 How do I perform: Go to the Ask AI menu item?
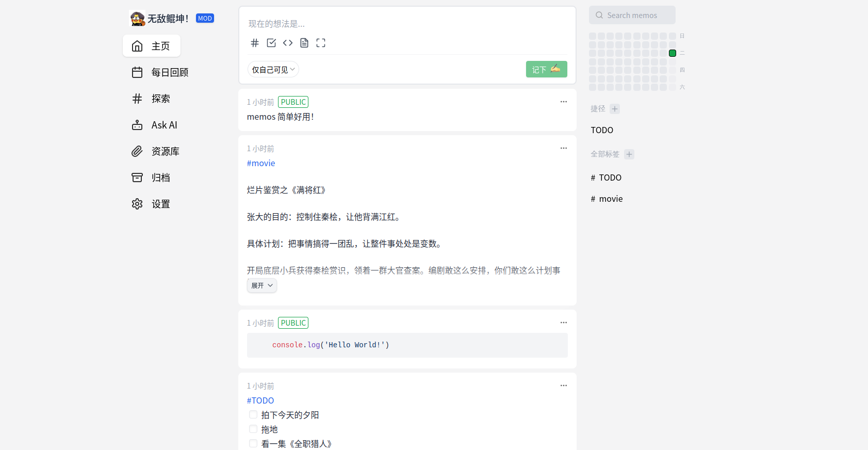(155, 125)
